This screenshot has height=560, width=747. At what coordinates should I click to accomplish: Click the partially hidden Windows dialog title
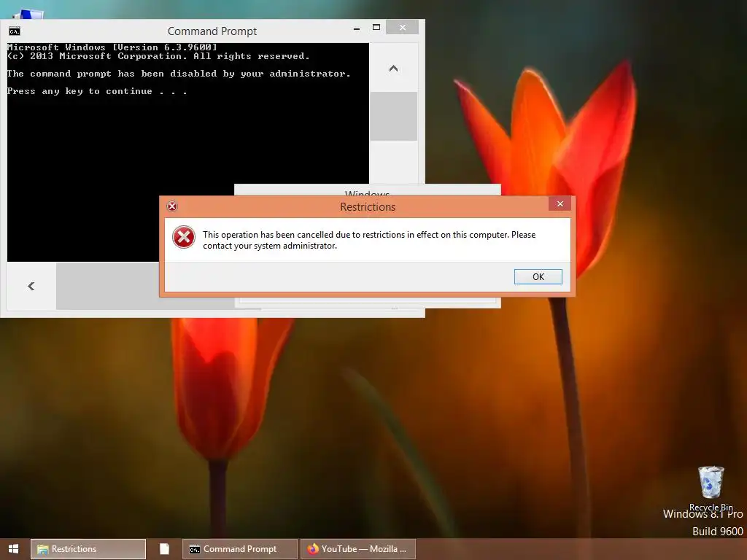pyautogui.click(x=368, y=192)
